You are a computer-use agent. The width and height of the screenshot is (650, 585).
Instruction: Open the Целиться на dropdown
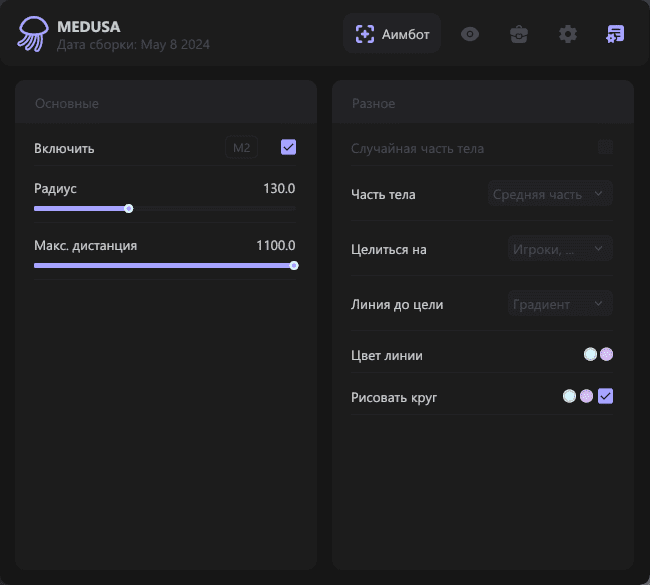click(x=558, y=249)
